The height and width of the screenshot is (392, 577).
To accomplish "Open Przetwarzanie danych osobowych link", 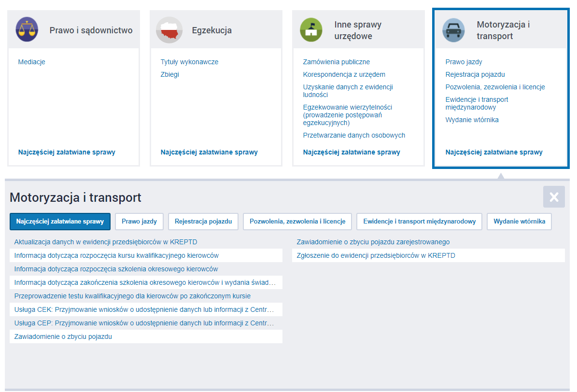I will [x=354, y=135].
